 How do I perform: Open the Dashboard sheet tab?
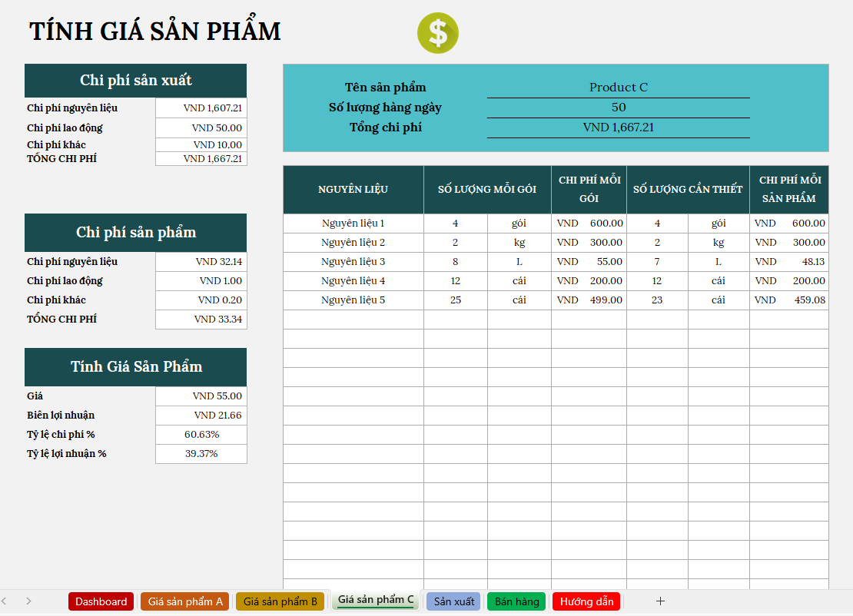tap(101, 601)
